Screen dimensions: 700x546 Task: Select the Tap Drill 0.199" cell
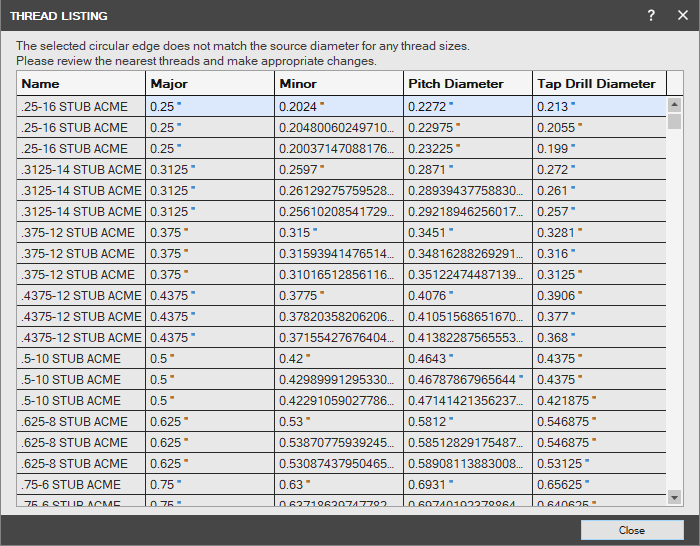point(600,149)
